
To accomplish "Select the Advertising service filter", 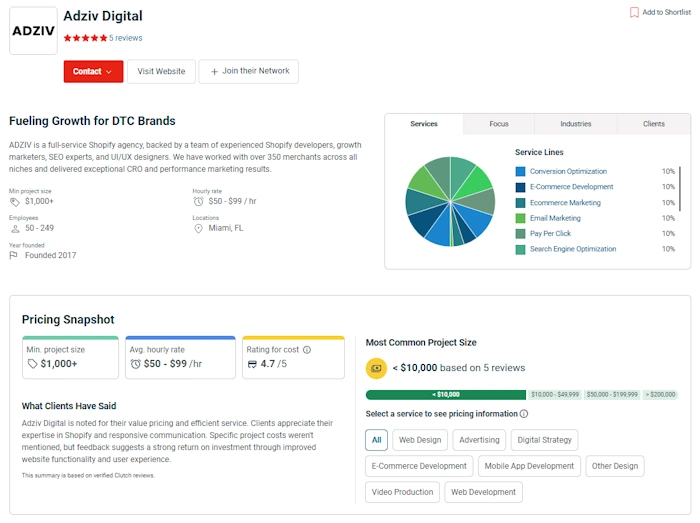I will pyautogui.click(x=479, y=440).
